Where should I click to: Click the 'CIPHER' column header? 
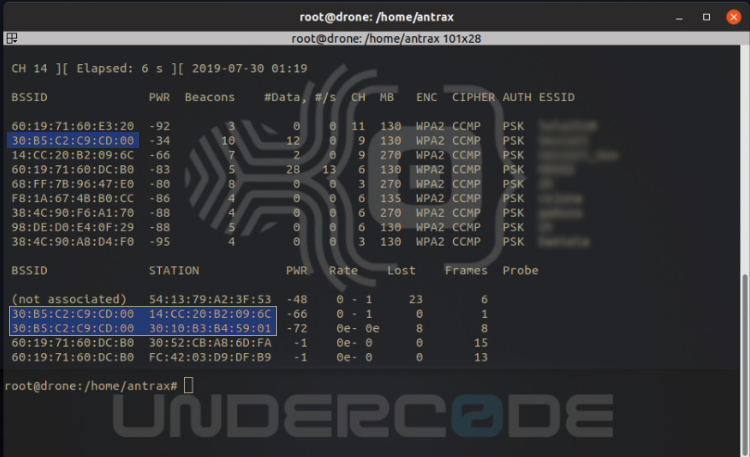point(474,97)
